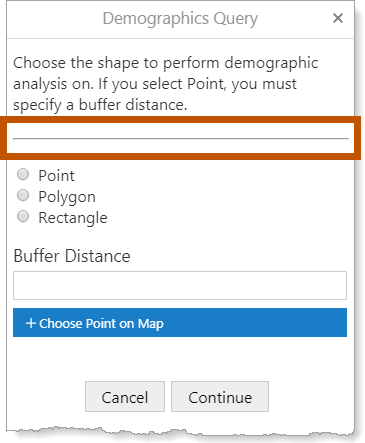Close the Demographics Query dialog
This screenshot has width=365, height=443.
coord(338,18)
